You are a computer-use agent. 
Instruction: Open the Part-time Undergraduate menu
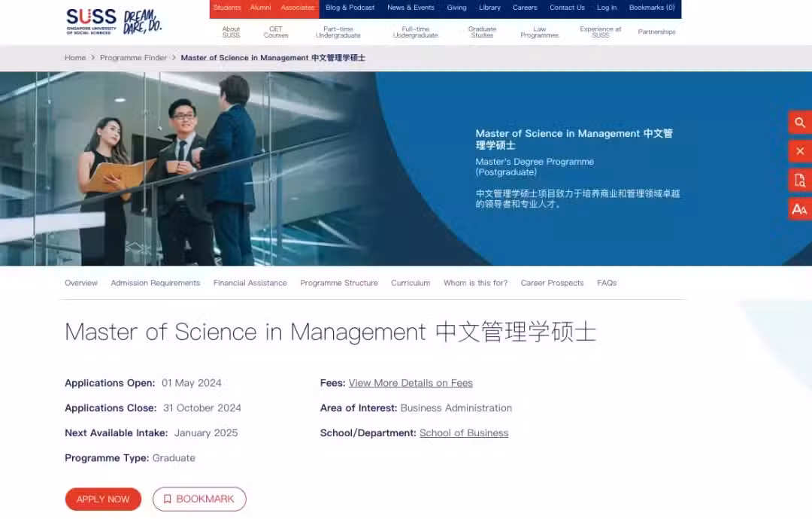[x=338, y=32]
